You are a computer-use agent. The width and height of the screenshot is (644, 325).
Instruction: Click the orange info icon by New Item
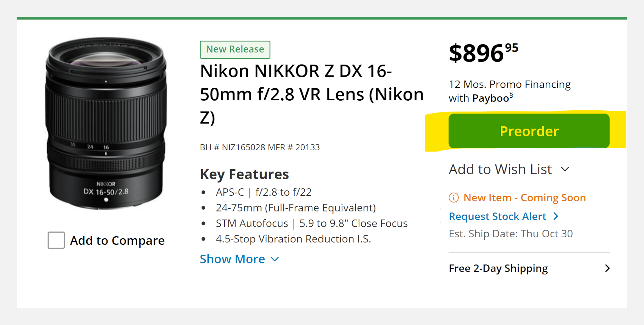[453, 198]
